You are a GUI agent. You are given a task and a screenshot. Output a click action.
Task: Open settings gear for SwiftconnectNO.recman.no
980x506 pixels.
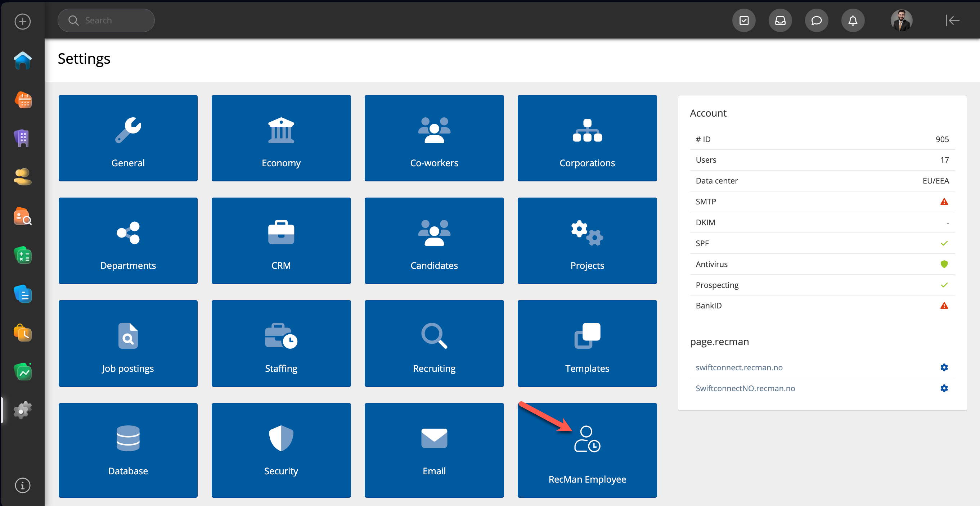point(944,388)
